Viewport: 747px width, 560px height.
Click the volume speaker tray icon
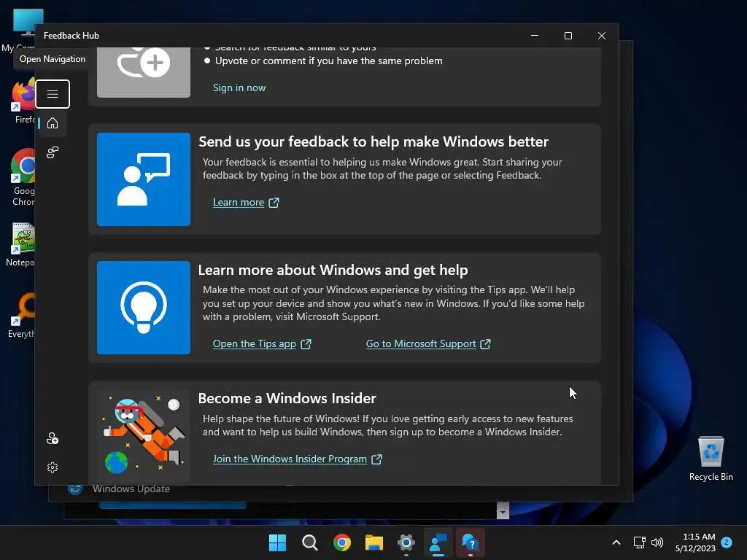[657, 542]
